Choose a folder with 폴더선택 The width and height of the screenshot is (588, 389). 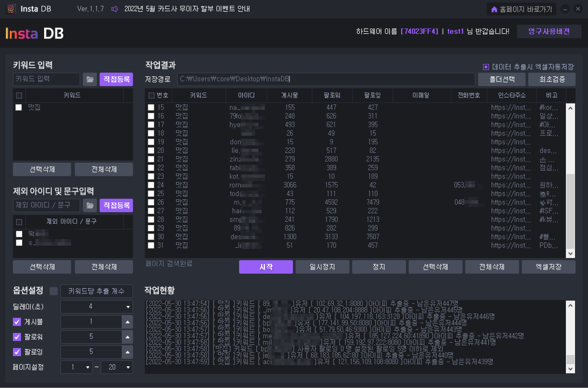(x=502, y=79)
